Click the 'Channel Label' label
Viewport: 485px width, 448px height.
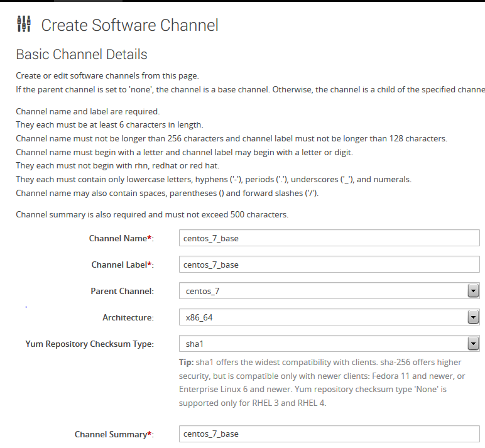tap(123, 265)
